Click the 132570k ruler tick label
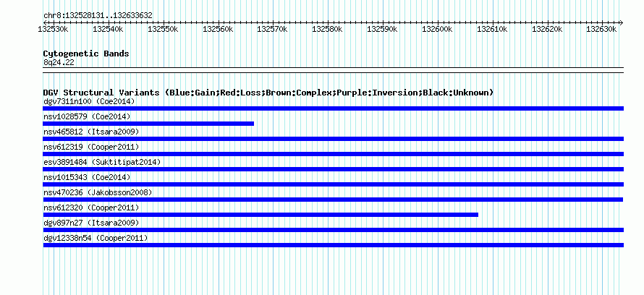Screen dimensions: 644x295 point(272,29)
